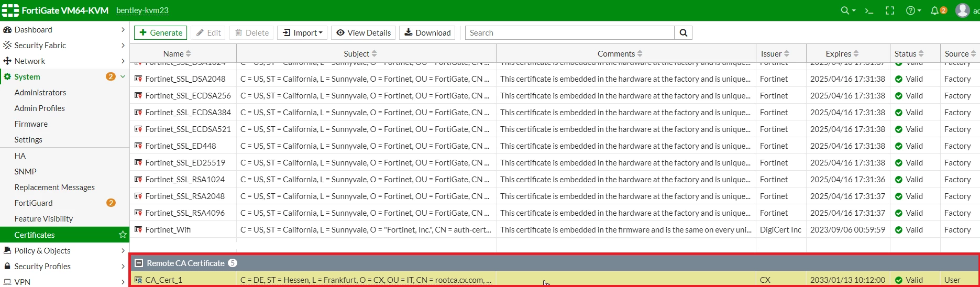
Task: Click the bentley-kvm23 hostname
Action: tap(142, 10)
